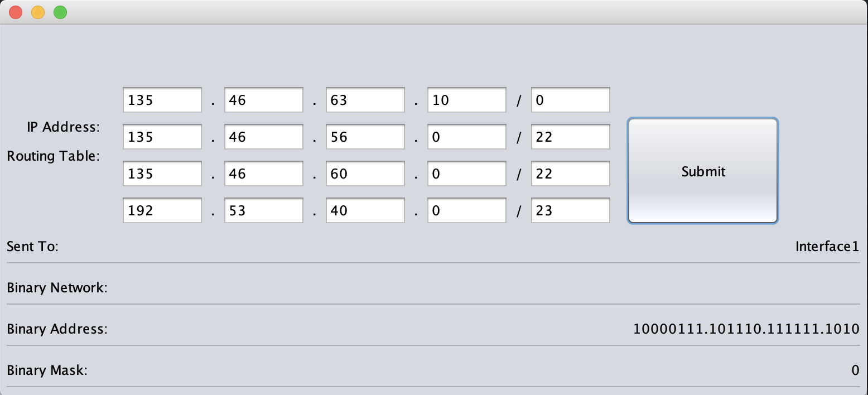Click the prefix field containing 23
The width and height of the screenshot is (868, 395).
pyautogui.click(x=570, y=211)
